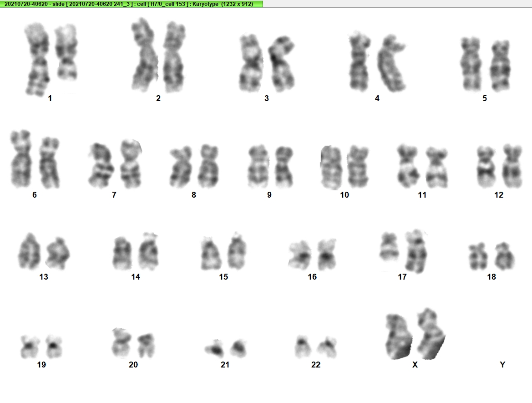Click the right chromosome 10 homolog
The image size is (532, 403).
[358, 167]
